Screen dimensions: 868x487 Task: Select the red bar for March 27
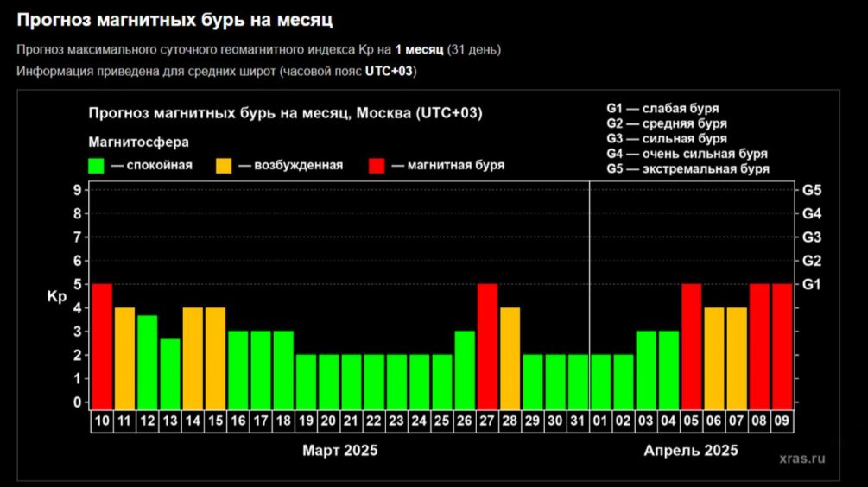pyautogui.click(x=487, y=344)
